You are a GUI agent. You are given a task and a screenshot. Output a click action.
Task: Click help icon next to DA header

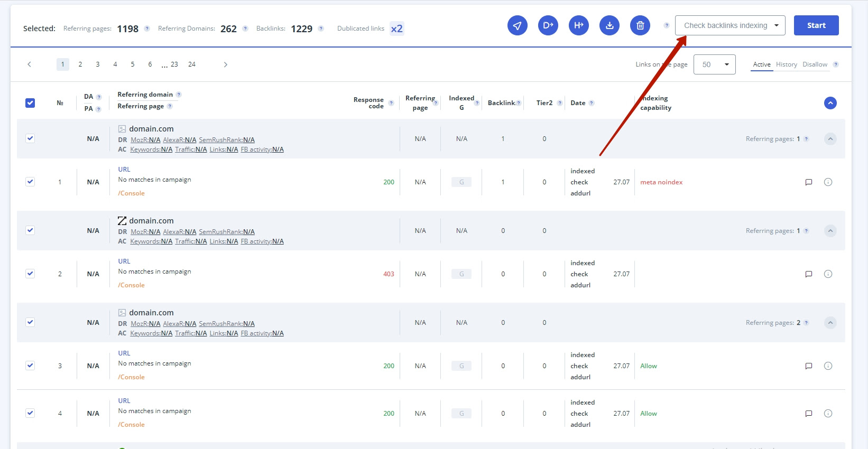coord(99,97)
